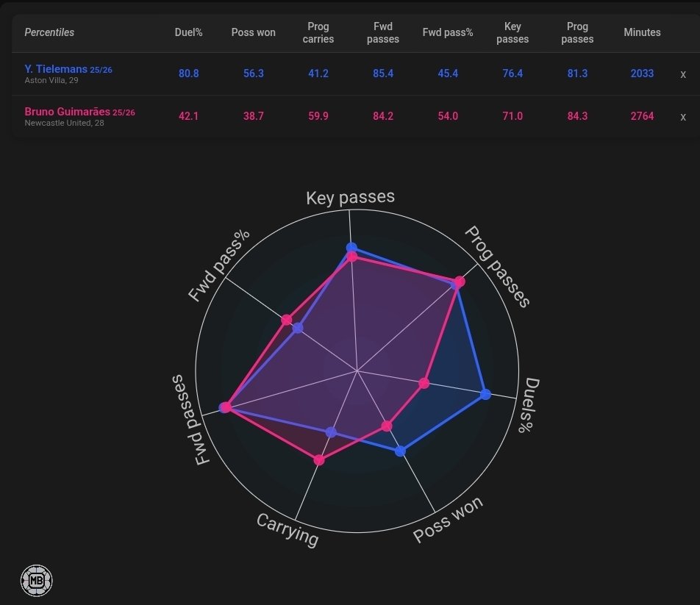Select Guimarães Duel% value 42.1
This screenshot has height=605, width=700.
click(x=188, y=116)
